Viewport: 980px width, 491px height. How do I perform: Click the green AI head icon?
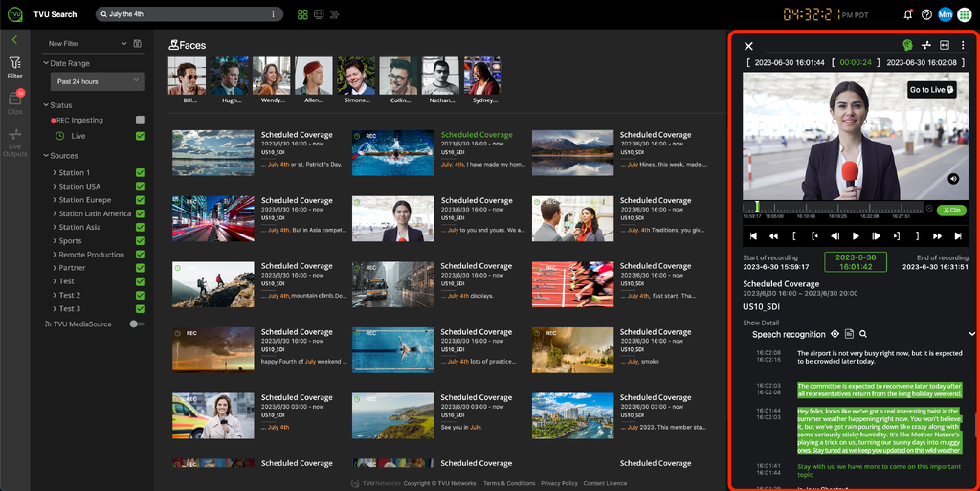(907, 45)
